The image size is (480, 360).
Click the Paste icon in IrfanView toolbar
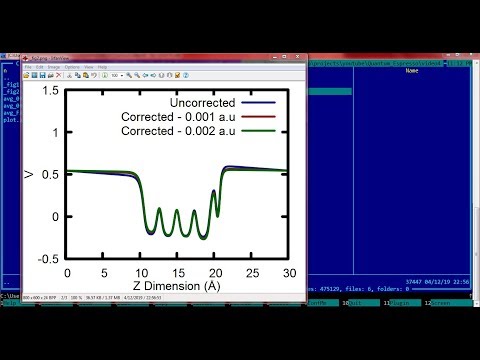[86, 76]
